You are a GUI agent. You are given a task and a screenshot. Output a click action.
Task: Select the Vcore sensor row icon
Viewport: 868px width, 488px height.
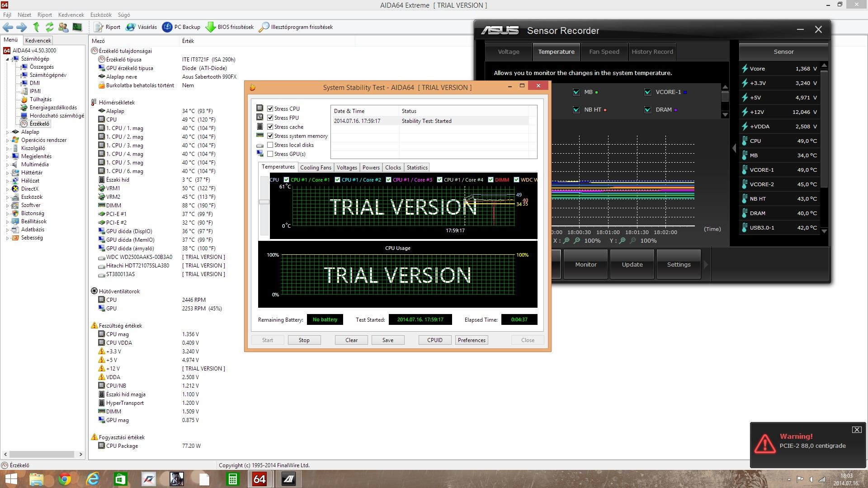tap(745, 69)
